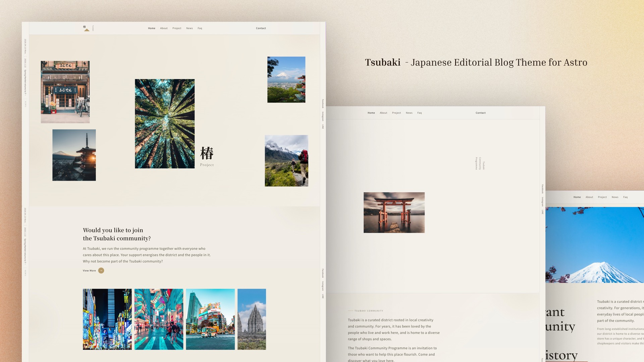
Task: Open Home in the collage page navigation
Action: pyautogui.click(x=151, y=28)
